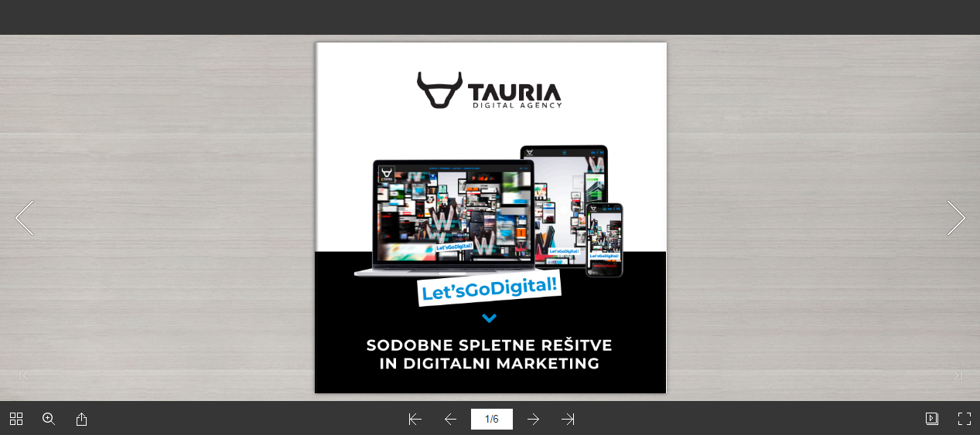Screen dimensions: 980x435
Task: Flip to previous page with large left arrow
Action: (24, 218)
